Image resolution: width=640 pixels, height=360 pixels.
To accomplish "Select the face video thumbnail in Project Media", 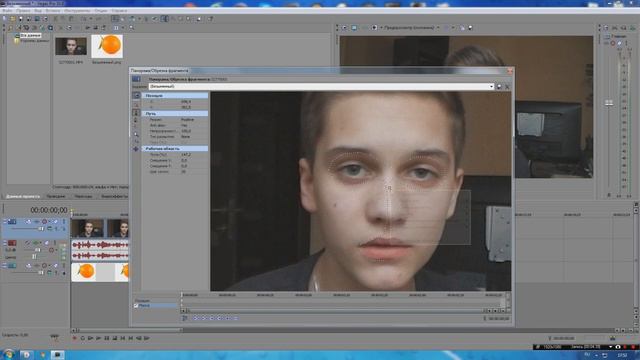I will [x=71, y=46].
